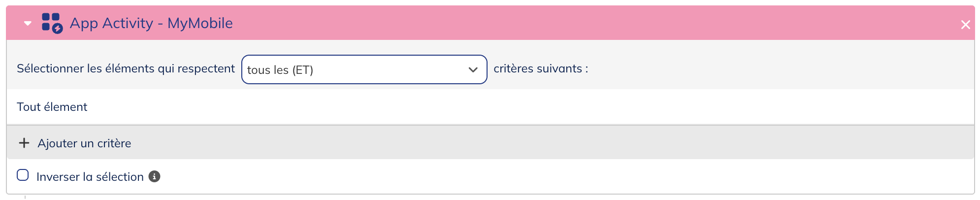This screenshot has width=980, height=200.
Task: Click the 'MyMobile' word in the header
Action: pos(200,23)
